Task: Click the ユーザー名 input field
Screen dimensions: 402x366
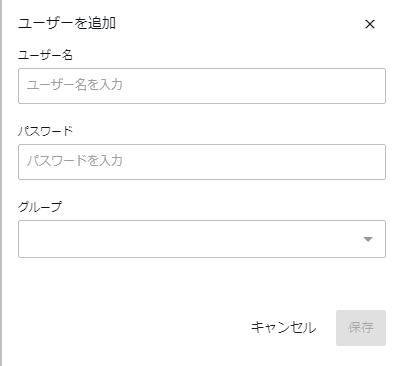Action: pos(202,86)
